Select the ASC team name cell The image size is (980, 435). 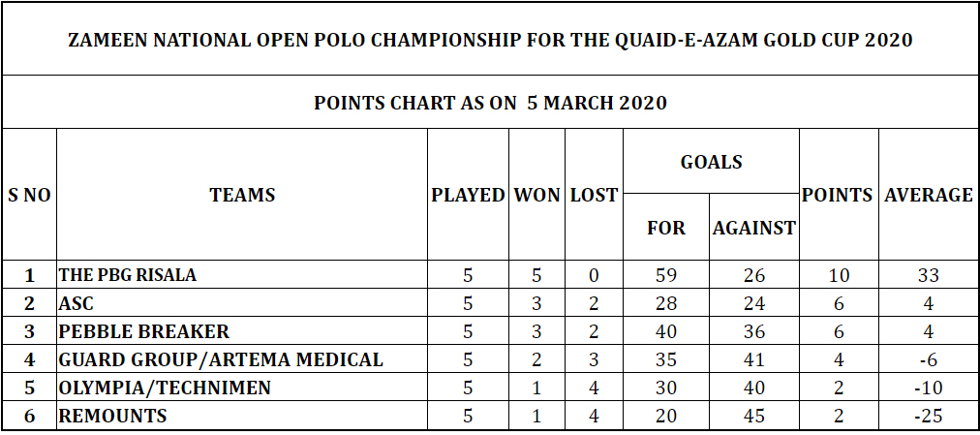click(242, 302)
